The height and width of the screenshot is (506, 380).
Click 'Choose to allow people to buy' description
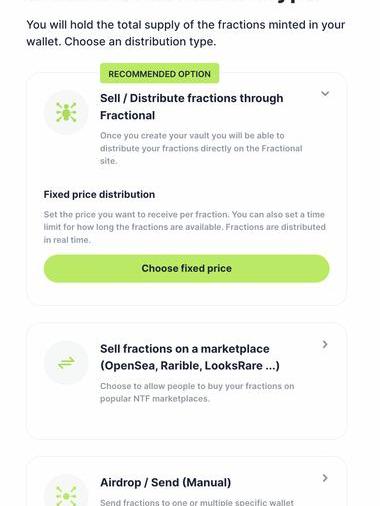(x=197, y=392)
